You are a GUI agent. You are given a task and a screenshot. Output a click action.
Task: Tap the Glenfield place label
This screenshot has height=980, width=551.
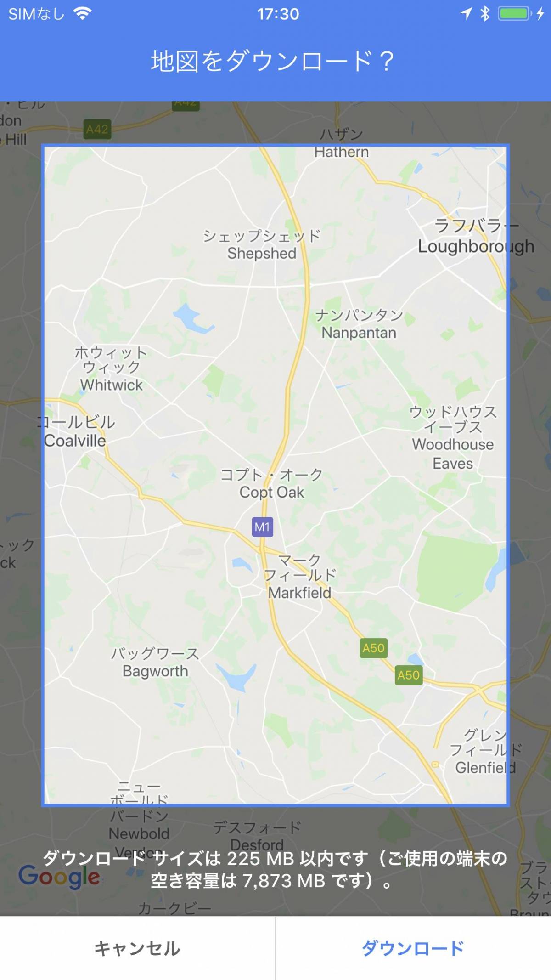[485, 767]
